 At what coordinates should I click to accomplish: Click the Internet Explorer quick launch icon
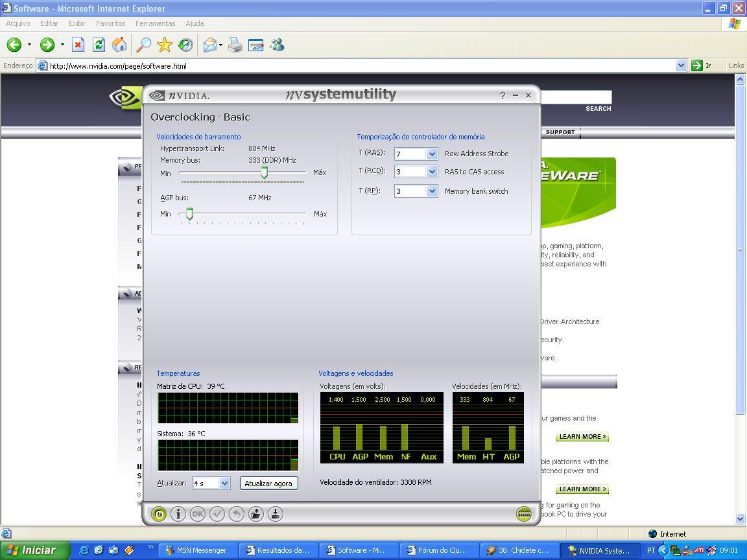pyautogui.click(x=84, y=550)
